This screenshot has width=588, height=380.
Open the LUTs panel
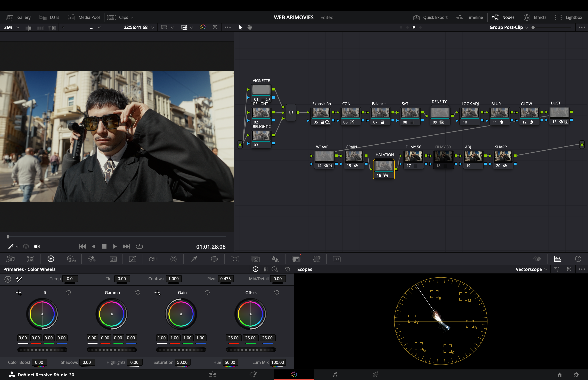(49, 17)
